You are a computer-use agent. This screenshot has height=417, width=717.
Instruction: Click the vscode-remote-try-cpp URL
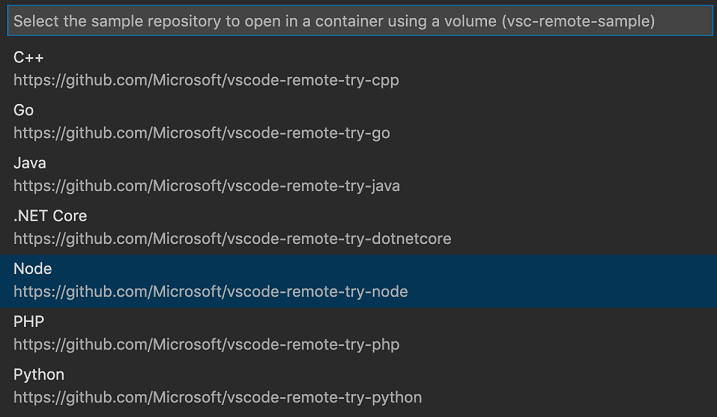coord(206,80)
